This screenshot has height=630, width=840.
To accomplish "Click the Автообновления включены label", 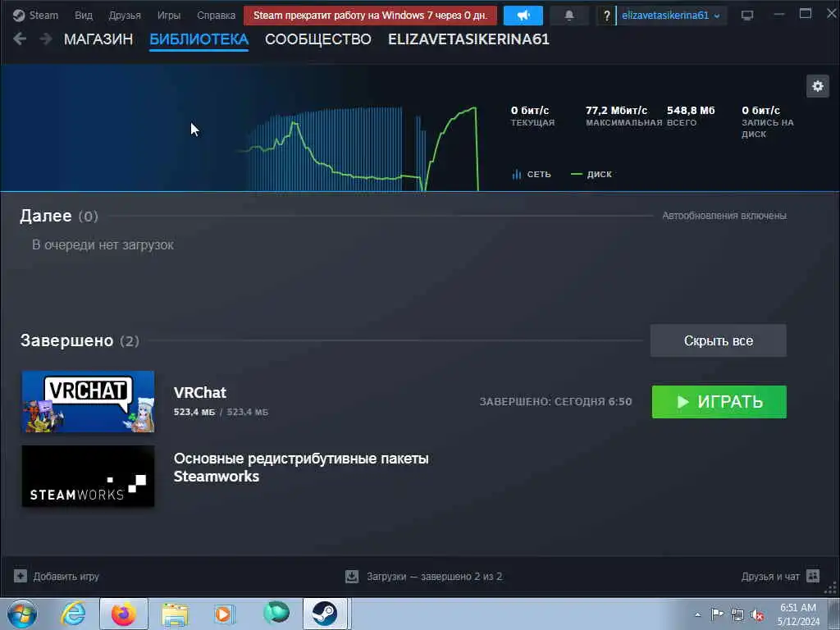I will pyautogui.click(x=724, y=216).
